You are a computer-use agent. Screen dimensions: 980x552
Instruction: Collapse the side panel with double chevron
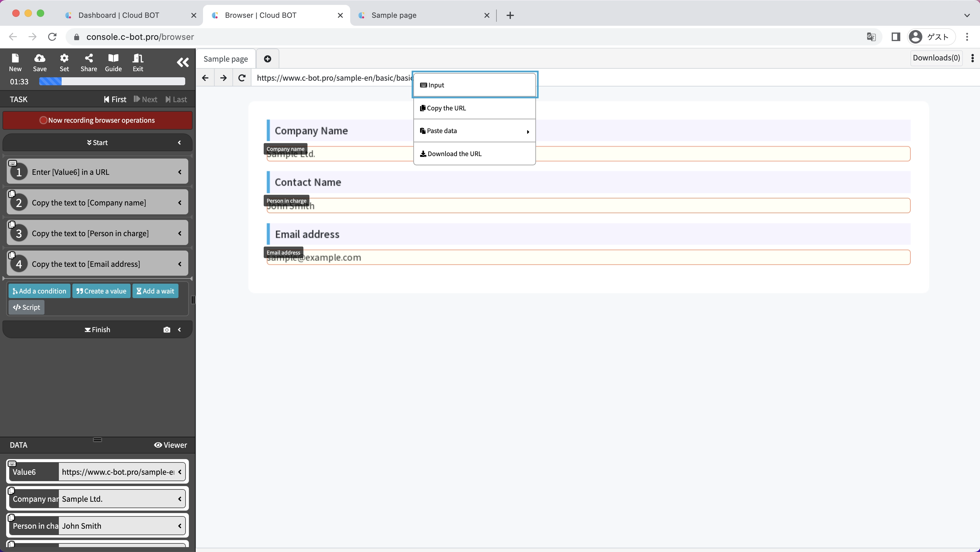tap(183, 62)
